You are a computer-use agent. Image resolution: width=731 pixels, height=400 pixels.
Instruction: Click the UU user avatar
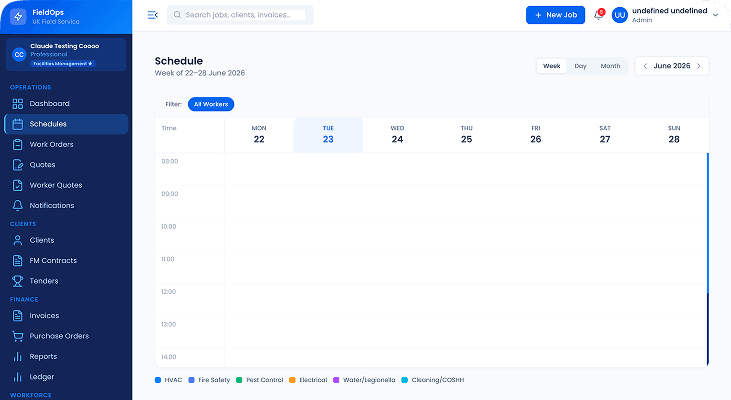point(620,15)
